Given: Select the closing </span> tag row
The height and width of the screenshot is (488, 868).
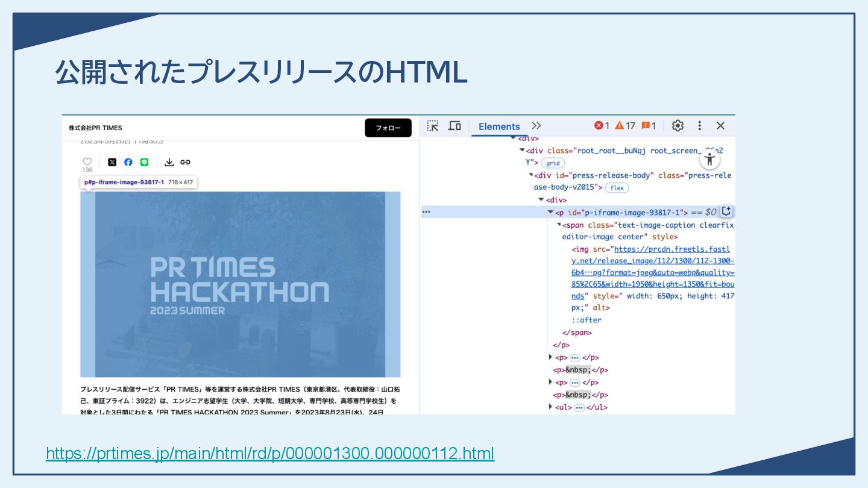Looking at the screenshot, I should (577, 333).
